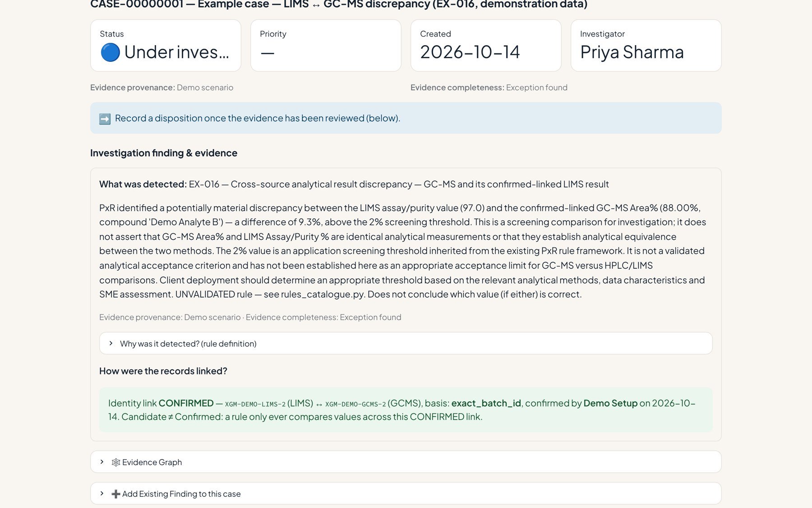The width and height of the screenshot is (812, 508).
Task: Click the 'CONFIRMED' identity link status
Action: click(186, 403)
